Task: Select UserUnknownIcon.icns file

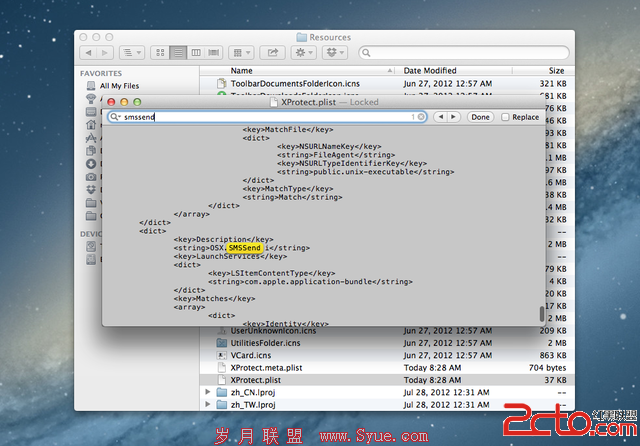Action: click(273, 331)
